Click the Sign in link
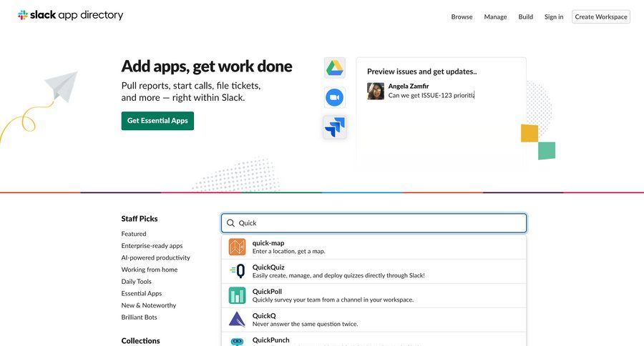Viewport: 644px width, 346px height. tap(554, 17)
